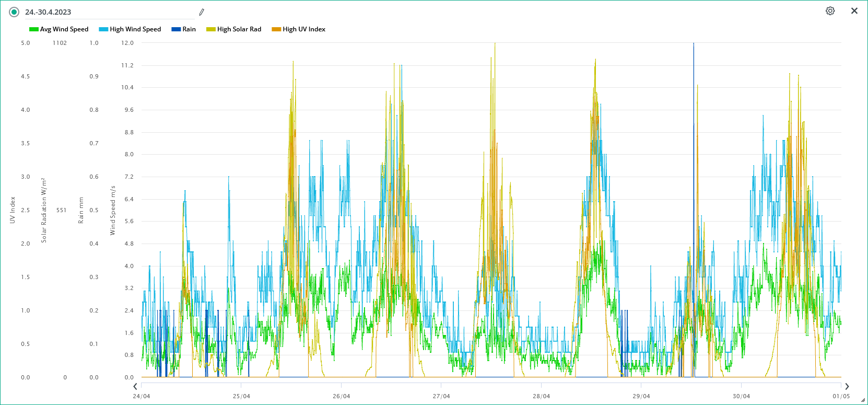This screenshot has width=868, height=405.
Task: Click the yellow High Solar Rad swatch
Action: [211, 29]
